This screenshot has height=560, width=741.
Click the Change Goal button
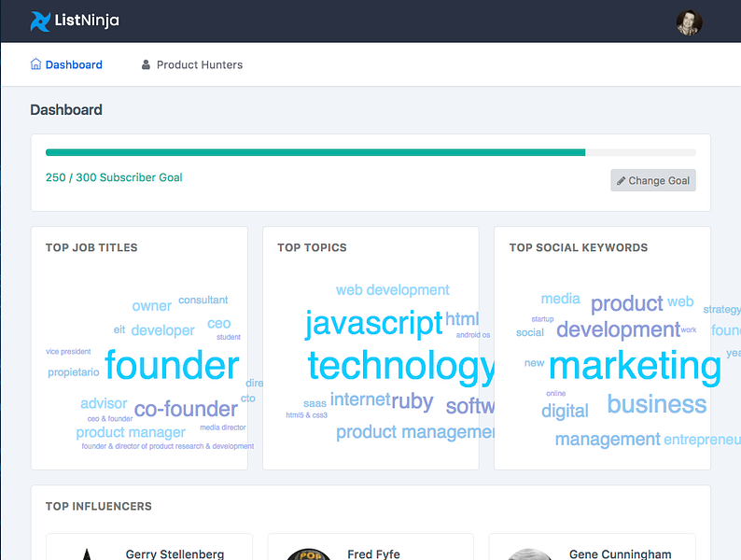(x=653, y=180)
